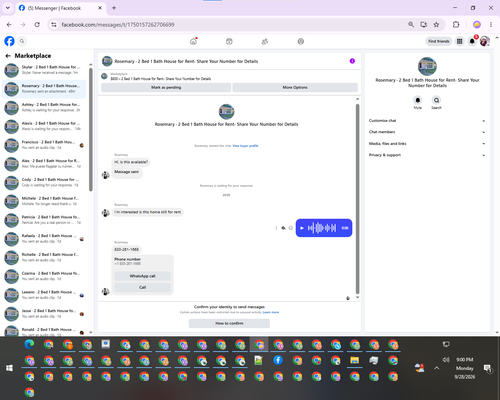500x400 pixels.
Task: Open Michele's conversation in the chat list
Action: [44, 201]
